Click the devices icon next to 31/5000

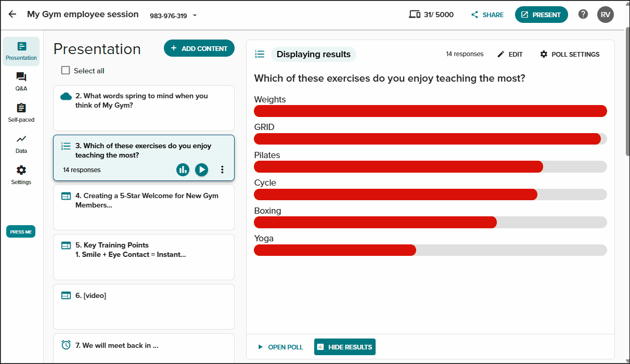[x=415, y=15]
